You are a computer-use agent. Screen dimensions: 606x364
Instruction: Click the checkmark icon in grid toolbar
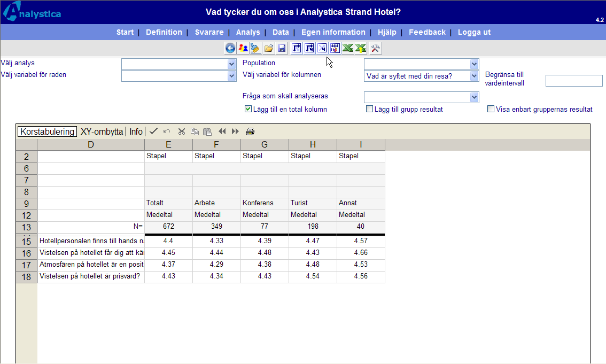tap(153, 131)
